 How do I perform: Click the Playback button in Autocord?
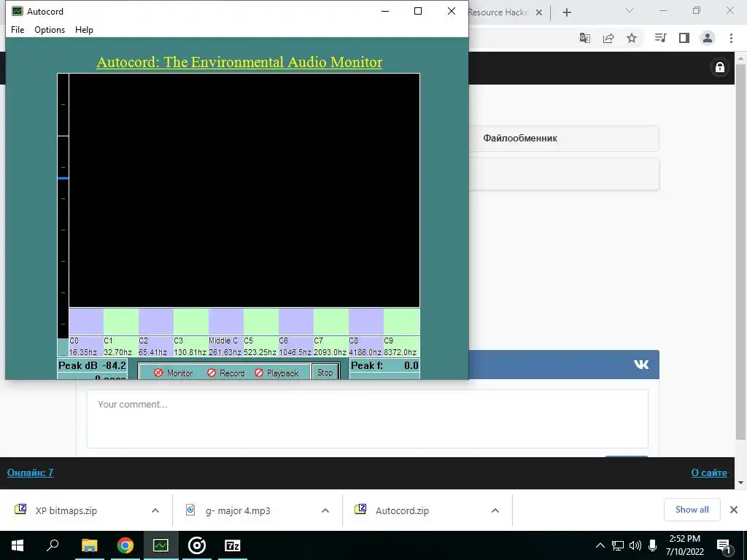tap(276, 373)
